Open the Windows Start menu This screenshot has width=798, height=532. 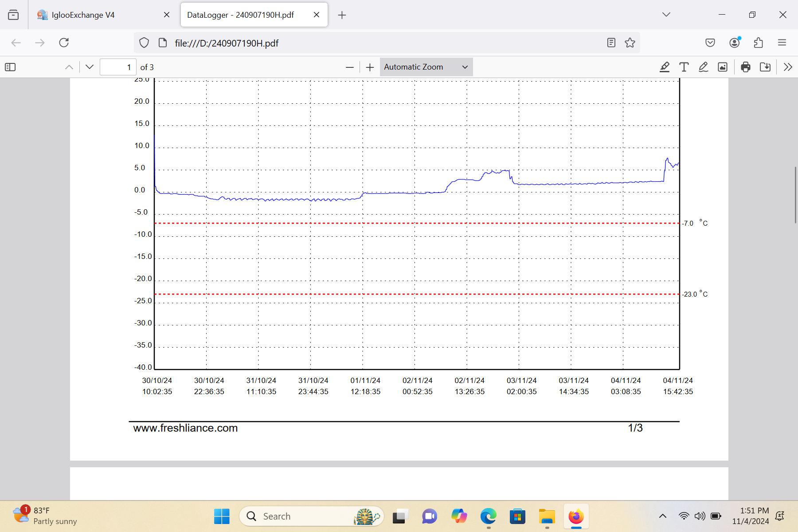(x=222, y=516)
